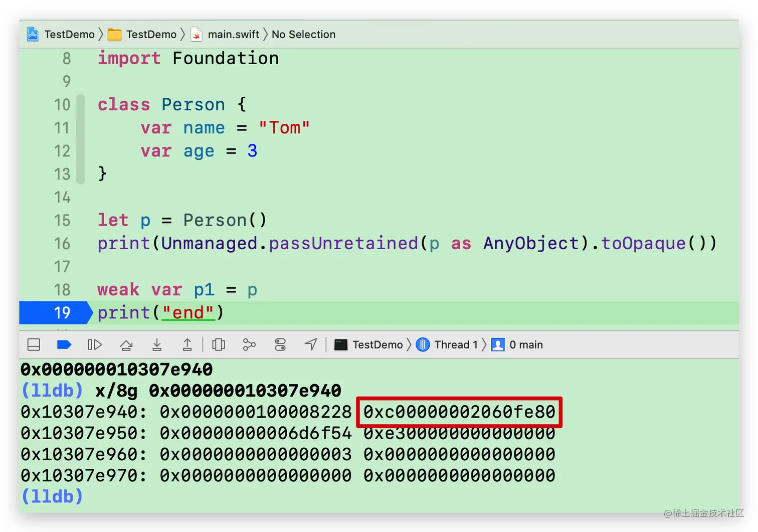Click the Unmanaged type on line 16
Image resolution: width=758 pixels, height=532 pixels.
[x=210, y=244]
